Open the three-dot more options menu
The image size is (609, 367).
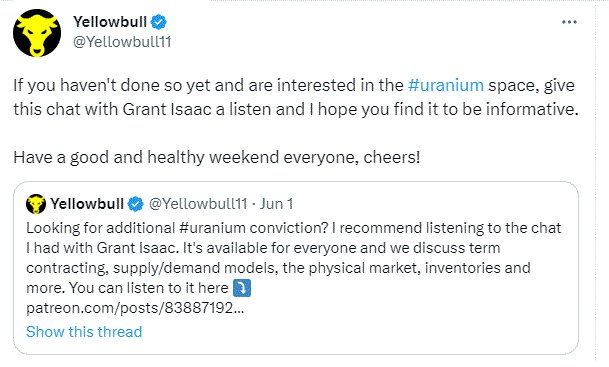coord(569,22)
